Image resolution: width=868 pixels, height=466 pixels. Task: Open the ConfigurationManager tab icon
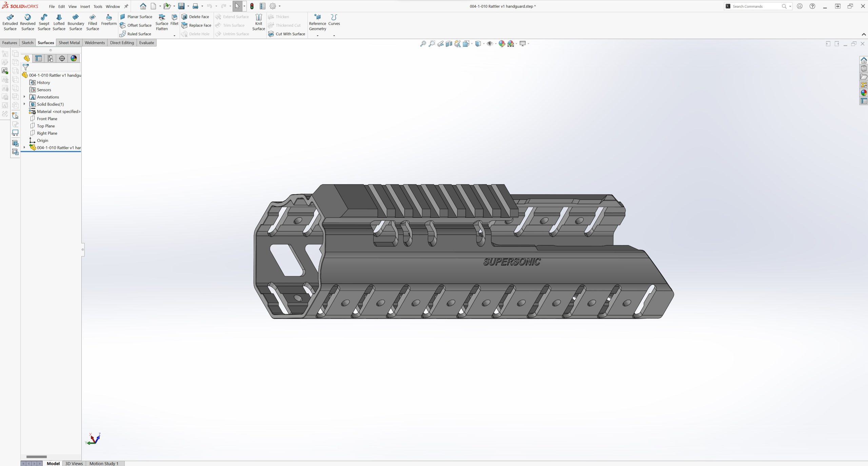click(50, 58)
